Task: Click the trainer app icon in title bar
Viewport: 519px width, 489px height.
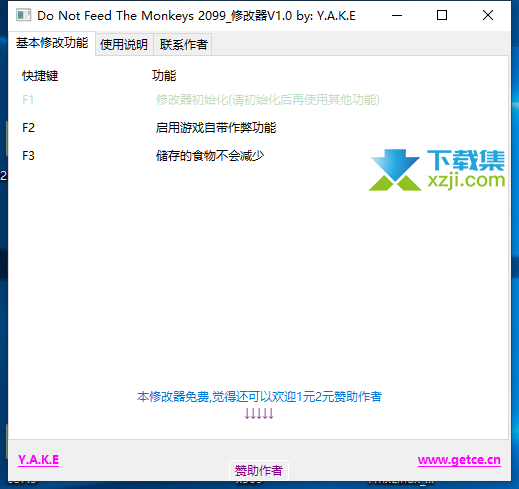Action: tap(23, 15)
